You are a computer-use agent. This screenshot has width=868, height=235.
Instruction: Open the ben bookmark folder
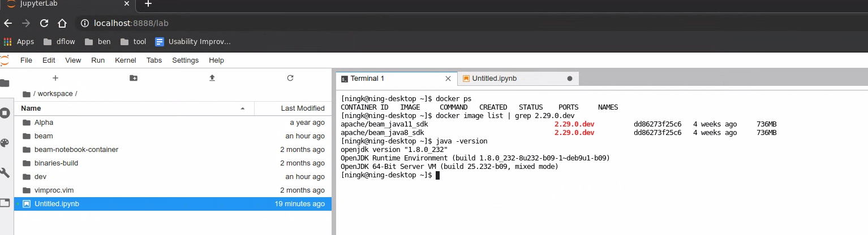97,41
